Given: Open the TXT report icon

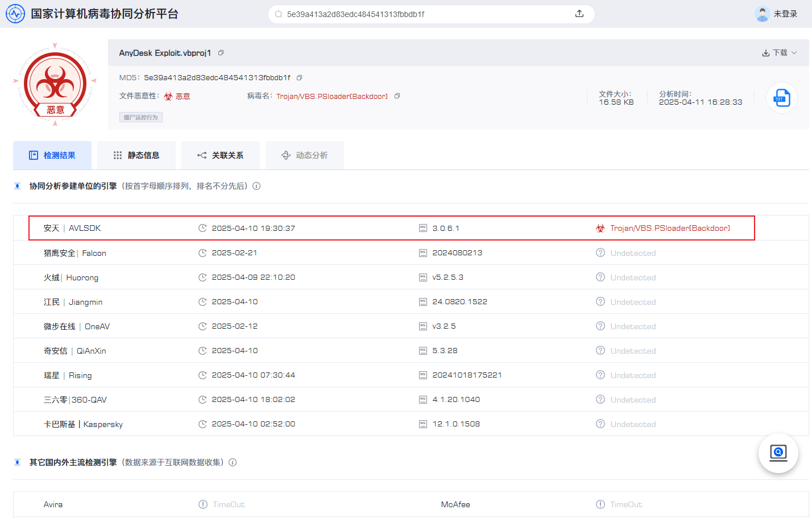Looking at the screenshot, I should click(x=782, y=98).
